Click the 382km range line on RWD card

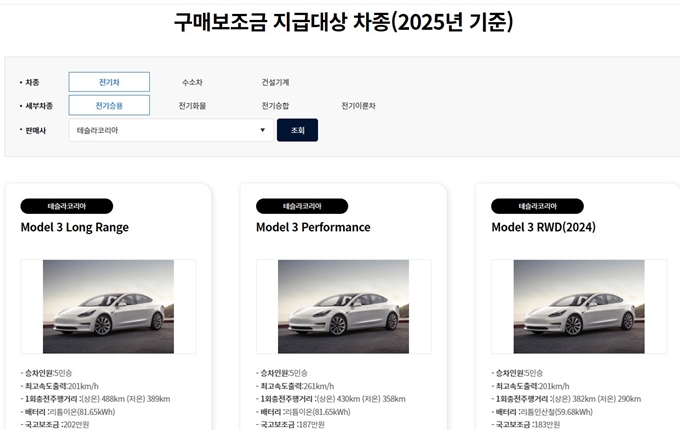(566, 399)
